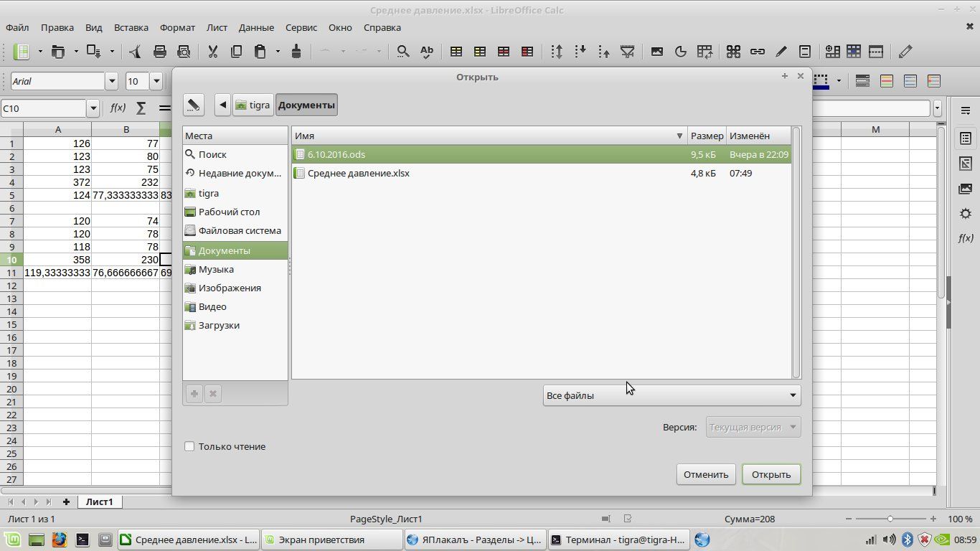Open sidebar Navigator compass icon
Image resolution: width=980 pixels, height=551 pixels.
click(x=966, y=214)
